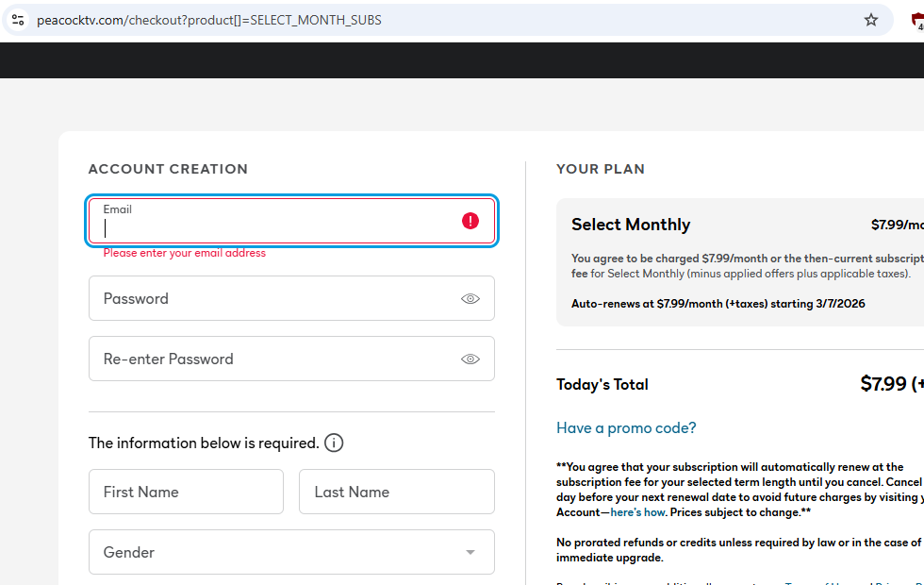The width and height of the screenshot is (924, 585).
Task: Click the 'Select Monthly' plan title
Action: click(x=631, y=225)
